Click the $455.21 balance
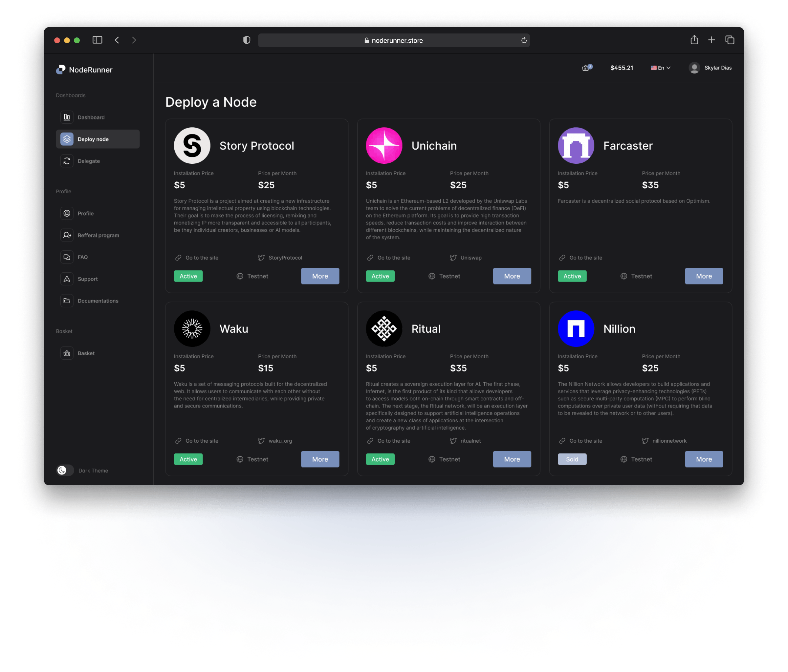 click(622, 68)
